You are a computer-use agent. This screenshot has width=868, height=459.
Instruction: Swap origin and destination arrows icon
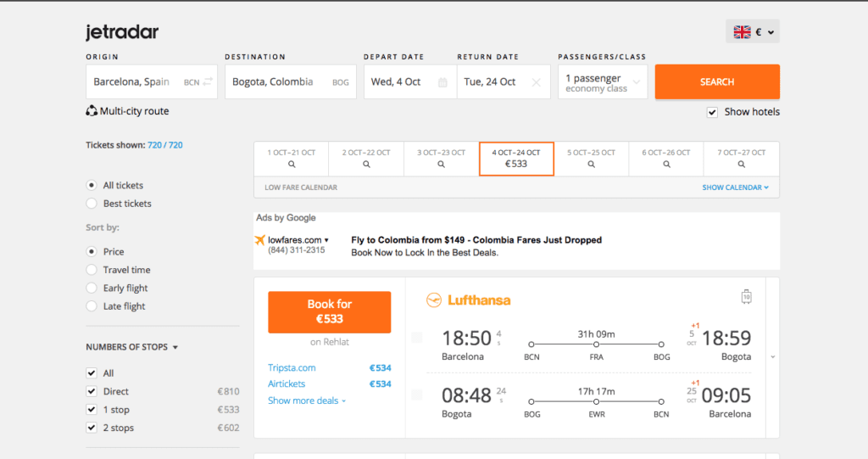click(x=208, y=81)
